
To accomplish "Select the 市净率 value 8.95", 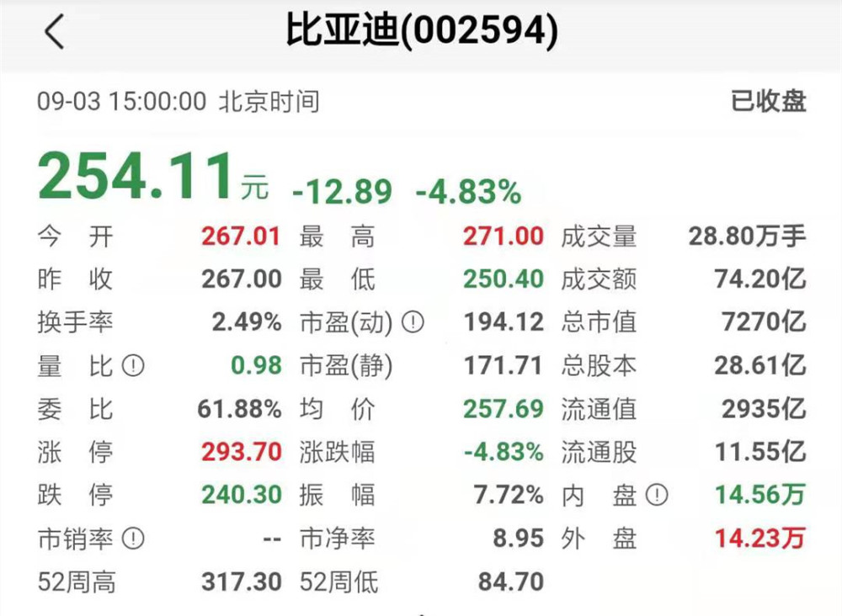I will [x=518, y=539].
